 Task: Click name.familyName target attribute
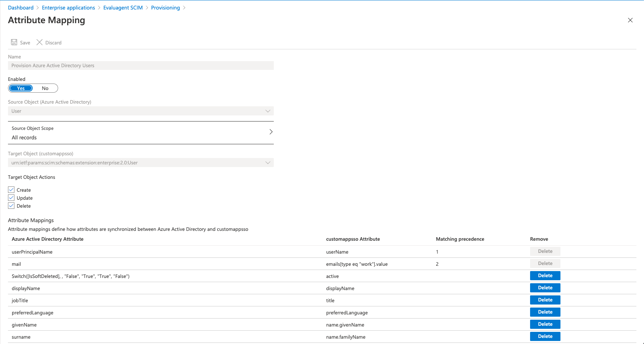coord(346,337)
